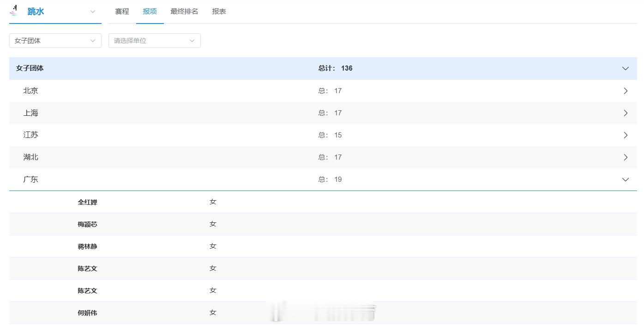The width and height of the screenshot is (644, 328).
Task: Select athlete 何妍伟
Action: [87, 313]
